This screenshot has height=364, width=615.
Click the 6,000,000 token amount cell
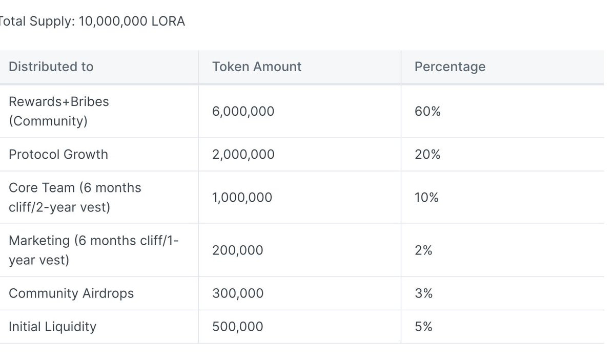click(x=243, y=111)
